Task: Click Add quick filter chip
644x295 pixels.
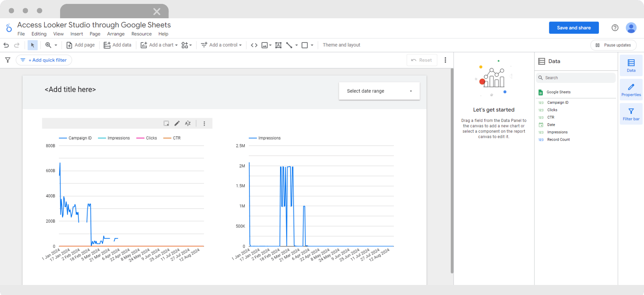Action: [x=44, y=60]
